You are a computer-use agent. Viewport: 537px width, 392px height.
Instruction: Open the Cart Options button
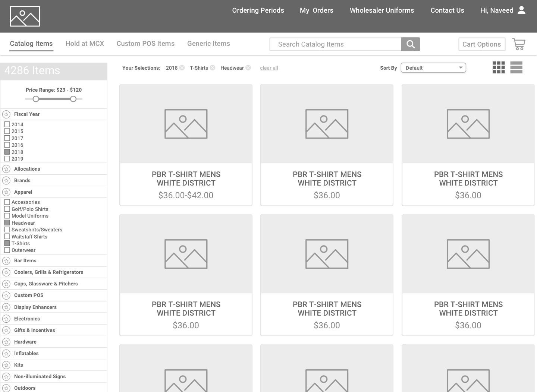(x=482, y=44)
